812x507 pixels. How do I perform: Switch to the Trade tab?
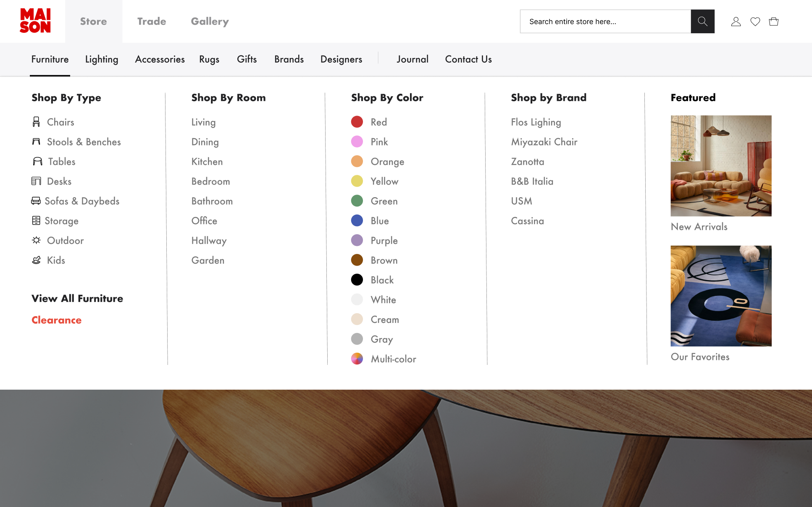(152, 21)
